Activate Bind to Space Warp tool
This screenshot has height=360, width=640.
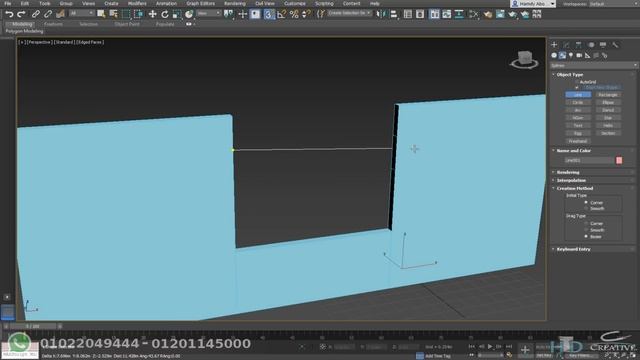click(60, 14)
